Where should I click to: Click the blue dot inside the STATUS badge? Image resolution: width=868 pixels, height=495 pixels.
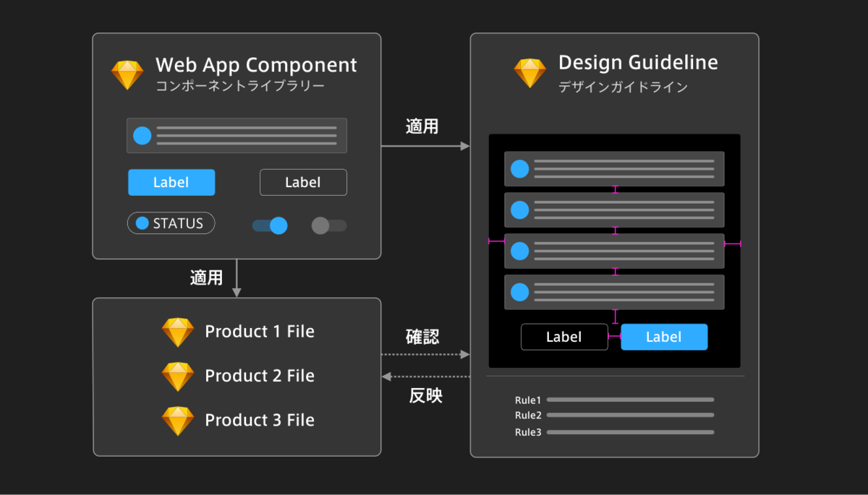(142, 223)
